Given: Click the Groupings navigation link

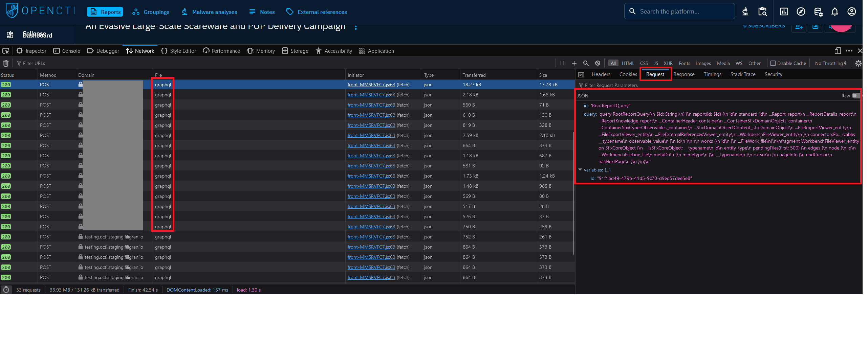Looking at the screenshot, I should 151,12.
